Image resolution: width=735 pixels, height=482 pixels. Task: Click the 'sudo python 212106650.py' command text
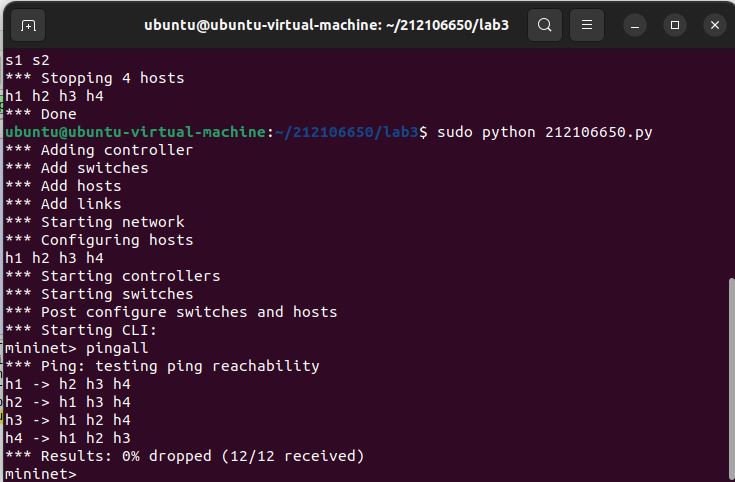coord(545,132)
